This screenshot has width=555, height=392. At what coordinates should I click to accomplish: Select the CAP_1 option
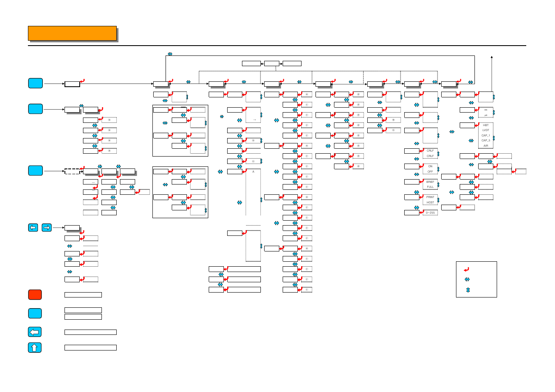click(486, 135)
